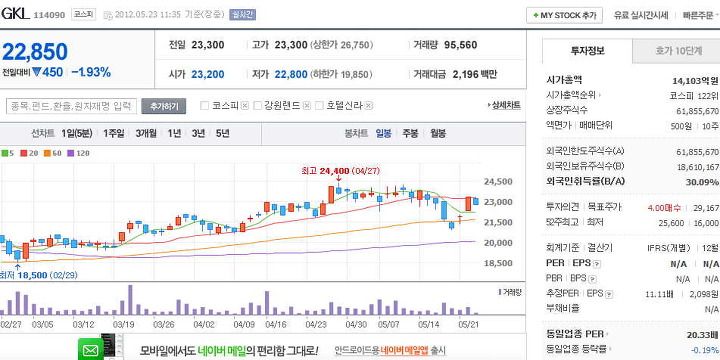The width and height of the screenshot is (720, 360).
Task: Click the 외국인취득률 value 30.09%
Action: 702,182
